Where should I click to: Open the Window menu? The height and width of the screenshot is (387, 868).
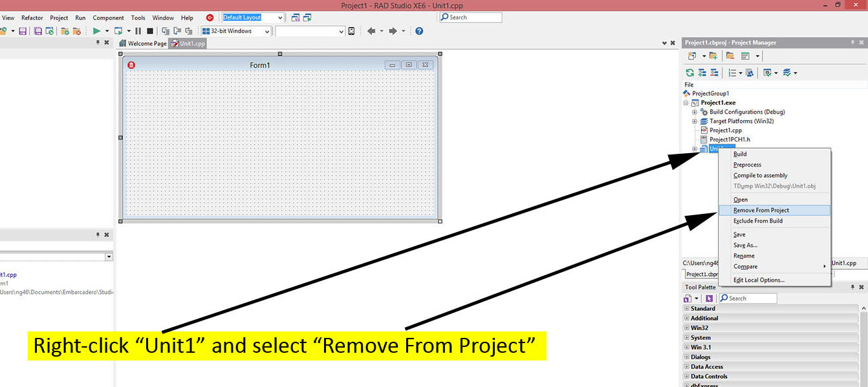pyautogui.click(x=163, y=18)
